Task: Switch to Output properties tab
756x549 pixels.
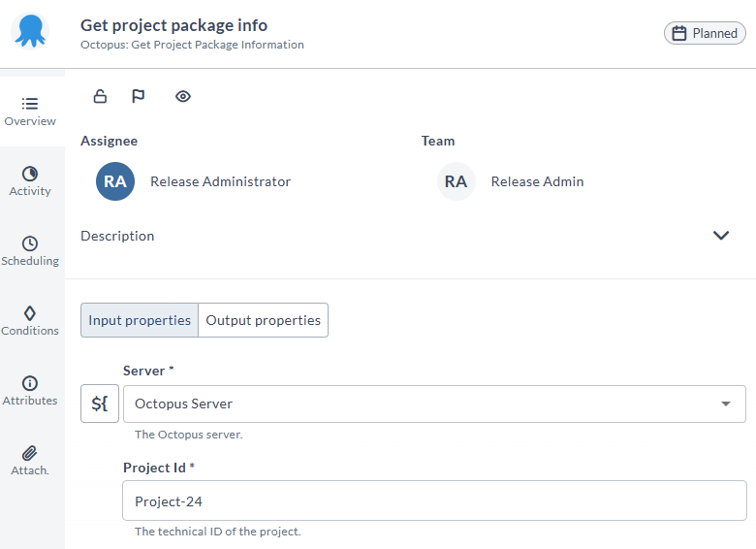Action: (x=264, y=320)
